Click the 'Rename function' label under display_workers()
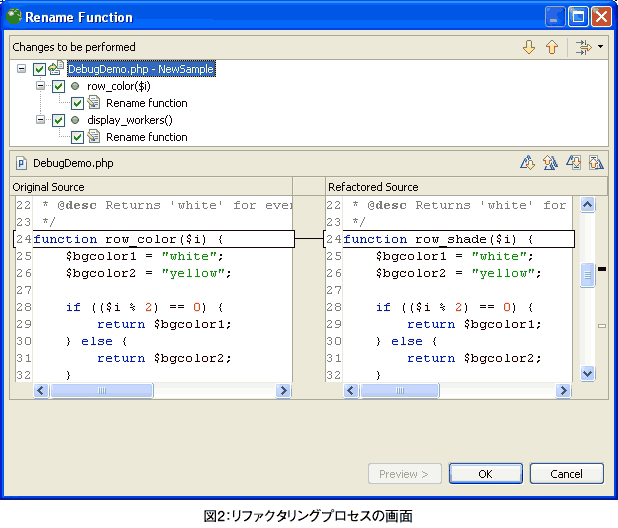Screen dimensions: 618x528 click(147, 137)
